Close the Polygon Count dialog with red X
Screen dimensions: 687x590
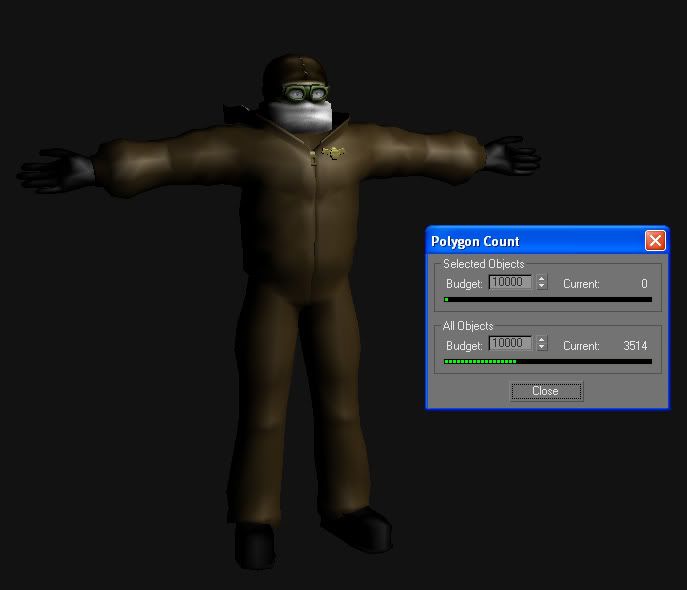click(x=655, y=241)
